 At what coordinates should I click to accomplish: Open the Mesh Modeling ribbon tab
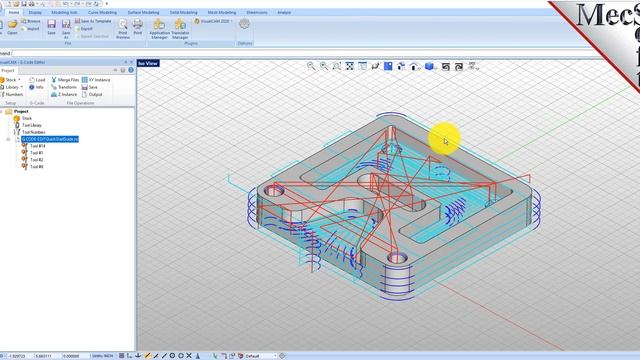click(222, 13)
